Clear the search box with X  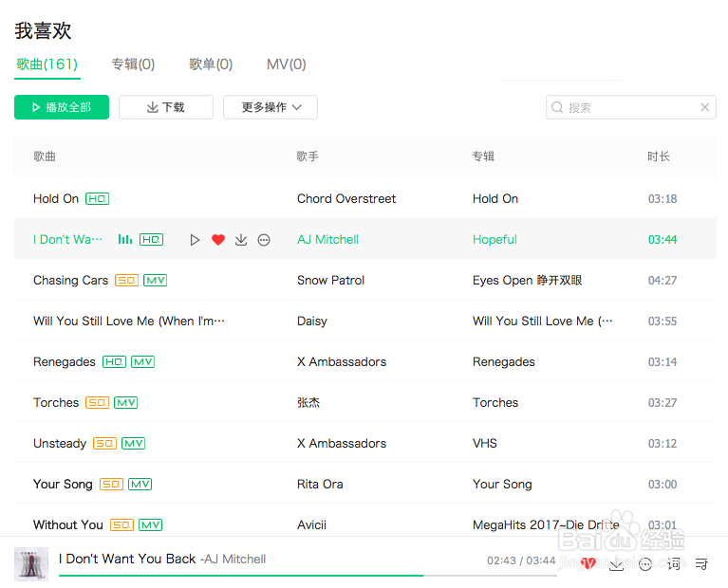(705, 107)
